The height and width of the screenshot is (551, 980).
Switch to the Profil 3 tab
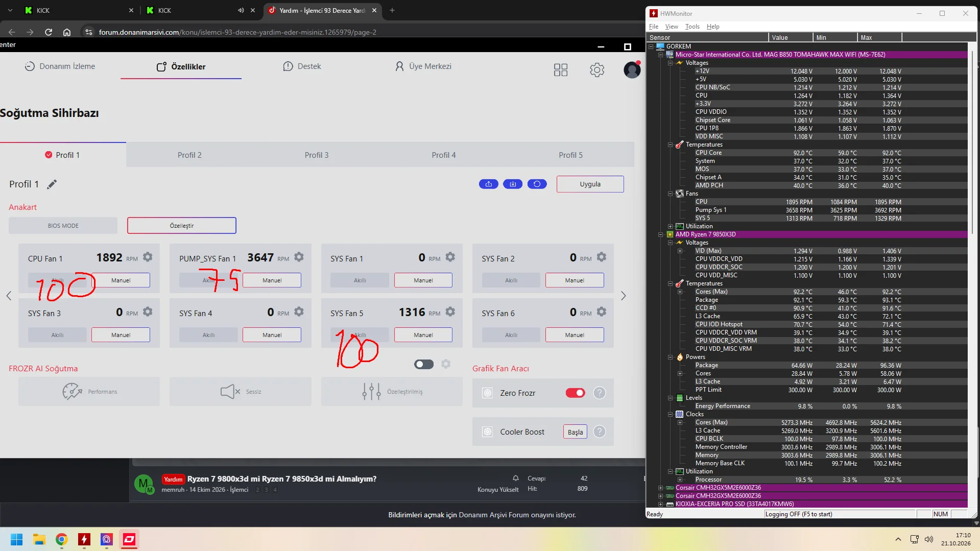(317, 155)
